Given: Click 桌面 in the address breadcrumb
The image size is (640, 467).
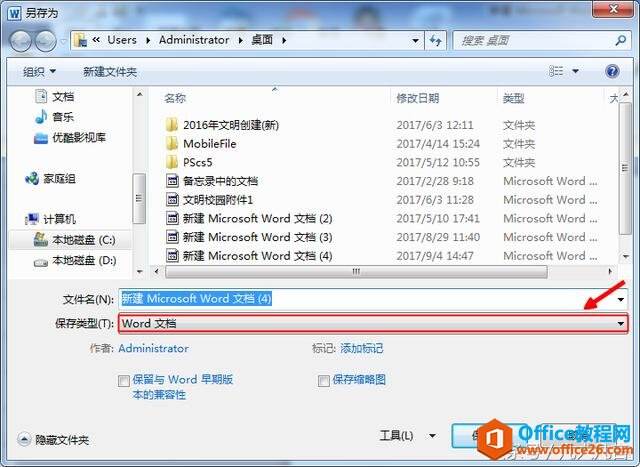Looking at the screenshot, I should (x=262, y=40).
